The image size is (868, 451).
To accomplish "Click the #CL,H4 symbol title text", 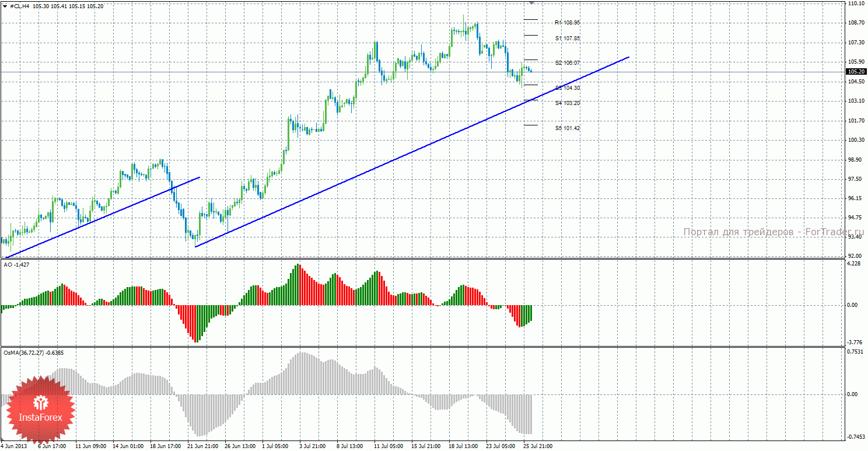I will point(20,6).
